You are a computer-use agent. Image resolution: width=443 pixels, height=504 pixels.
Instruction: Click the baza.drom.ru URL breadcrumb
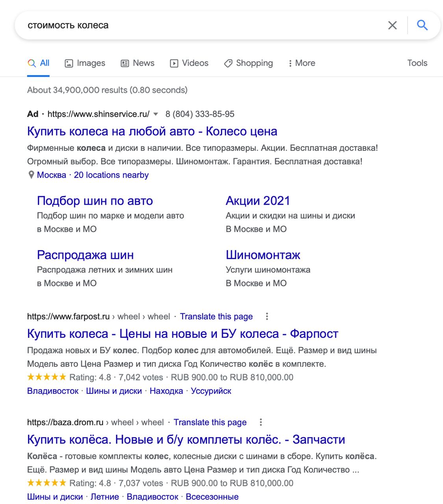point(95,422)
